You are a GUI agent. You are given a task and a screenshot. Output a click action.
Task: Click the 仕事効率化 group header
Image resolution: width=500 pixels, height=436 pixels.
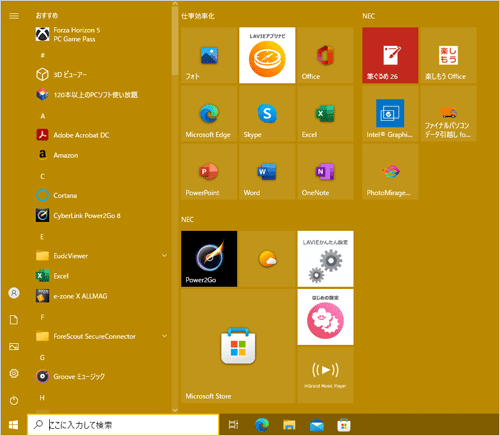click(198, 16)
